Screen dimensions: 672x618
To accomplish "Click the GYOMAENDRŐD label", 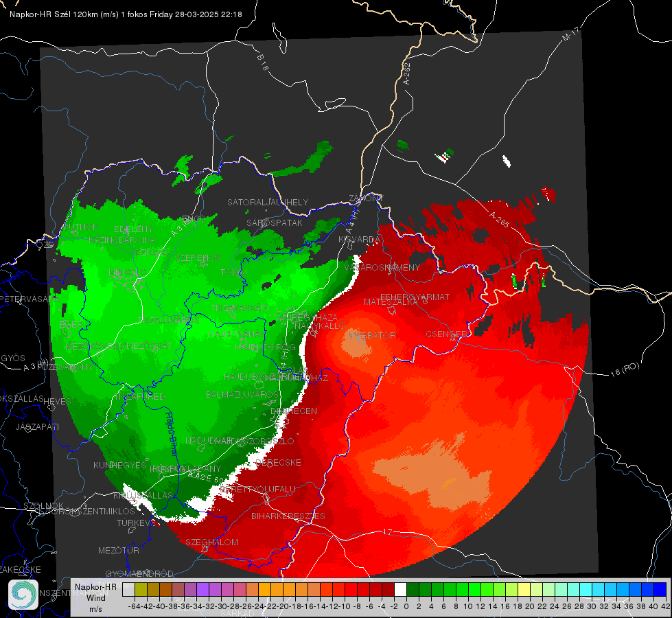I will tap(139, 573).
